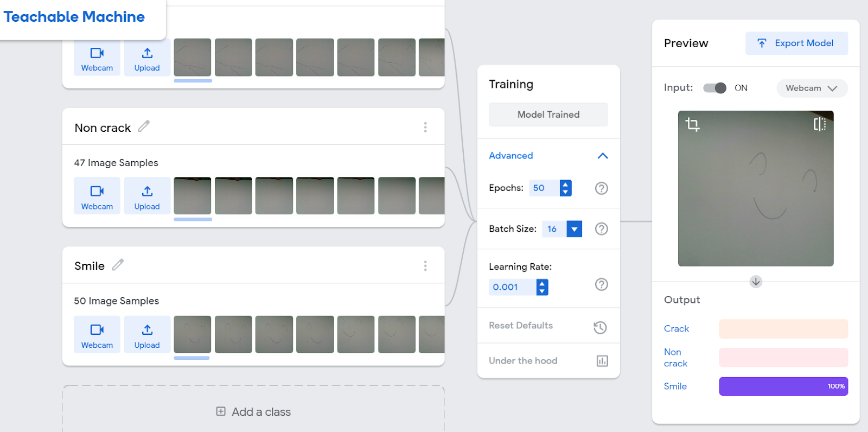Image resolution: width=868 pixels, height=432 pixels.
Task: Toggle the Input ON switch off
Action: (714, 88)
